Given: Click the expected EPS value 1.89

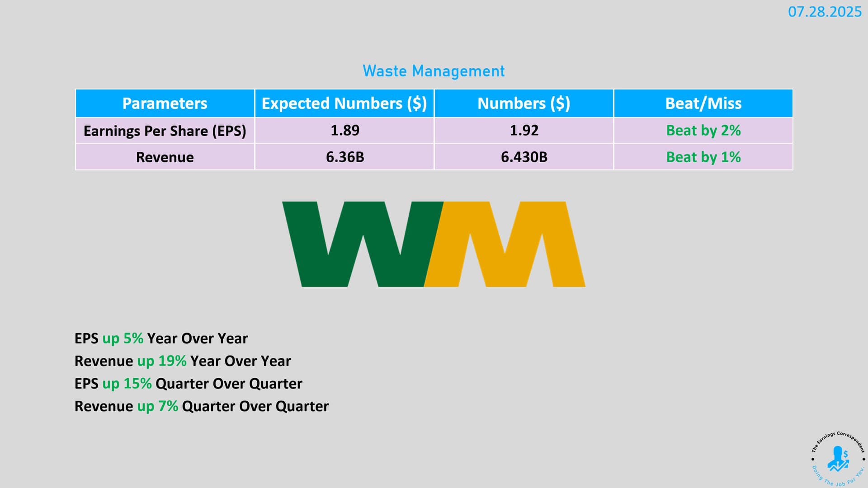Looking at the screenshot, I should click(344, 131).
